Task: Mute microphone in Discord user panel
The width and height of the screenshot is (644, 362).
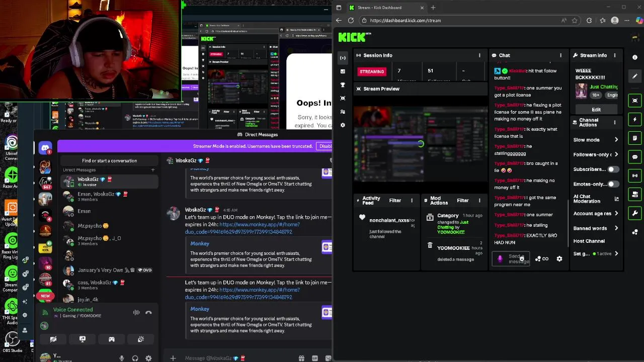Action: [121, 358]
